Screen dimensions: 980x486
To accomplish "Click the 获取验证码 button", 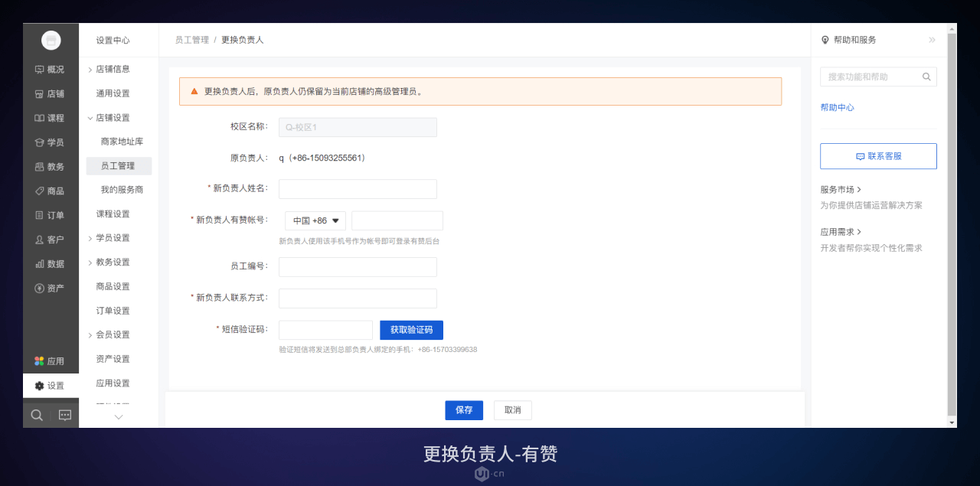I will point(411,330).
